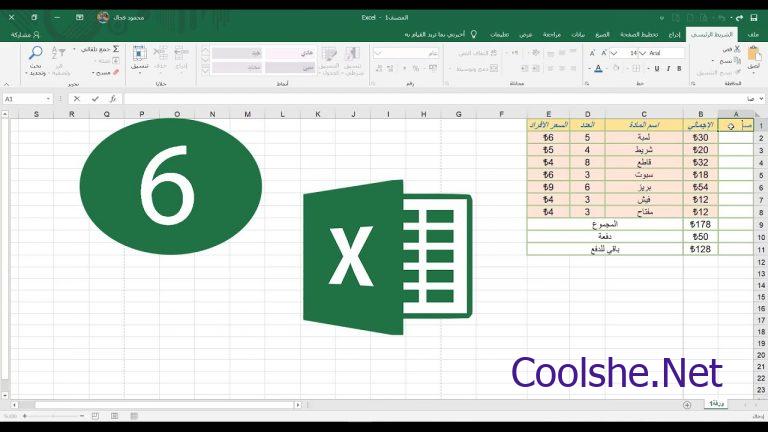Click the Format as Table icon

[329, 54]
